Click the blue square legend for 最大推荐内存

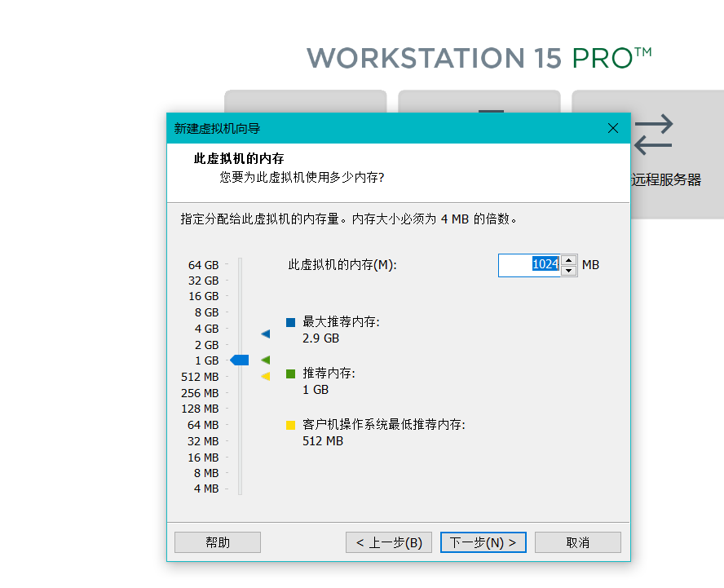290,322
